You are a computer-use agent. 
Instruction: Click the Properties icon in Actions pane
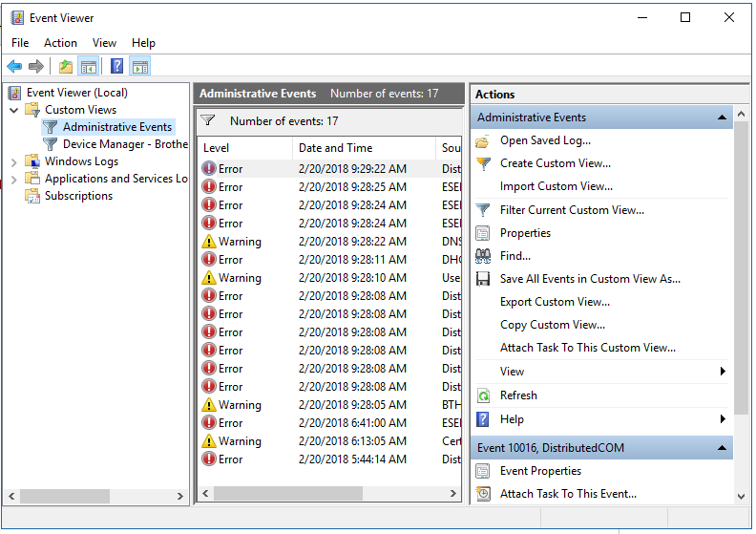(x=483, y=233)
